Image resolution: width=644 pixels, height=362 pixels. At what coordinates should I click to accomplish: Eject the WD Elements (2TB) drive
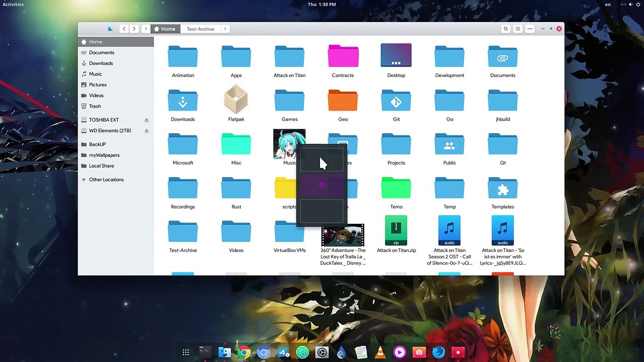(146, 131)
